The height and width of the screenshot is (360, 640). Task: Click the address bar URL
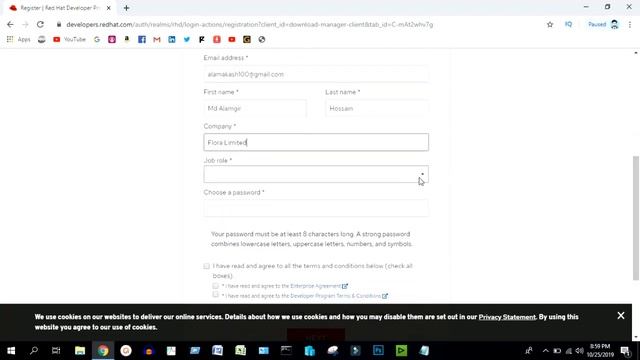coord(249,24)
